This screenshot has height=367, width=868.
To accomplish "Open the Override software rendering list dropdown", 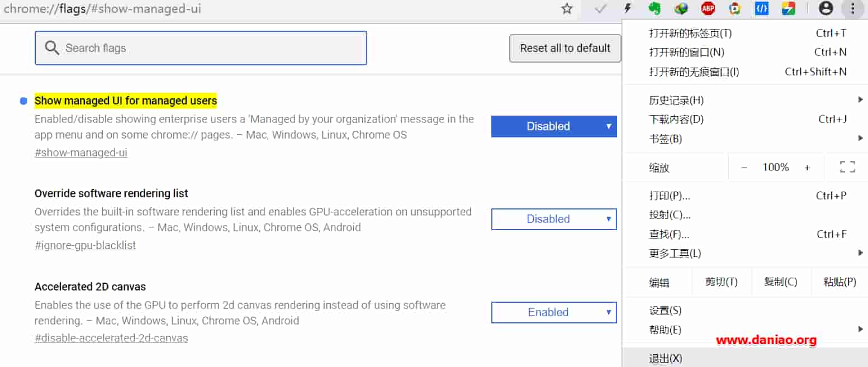I will [x=554, y=219].
